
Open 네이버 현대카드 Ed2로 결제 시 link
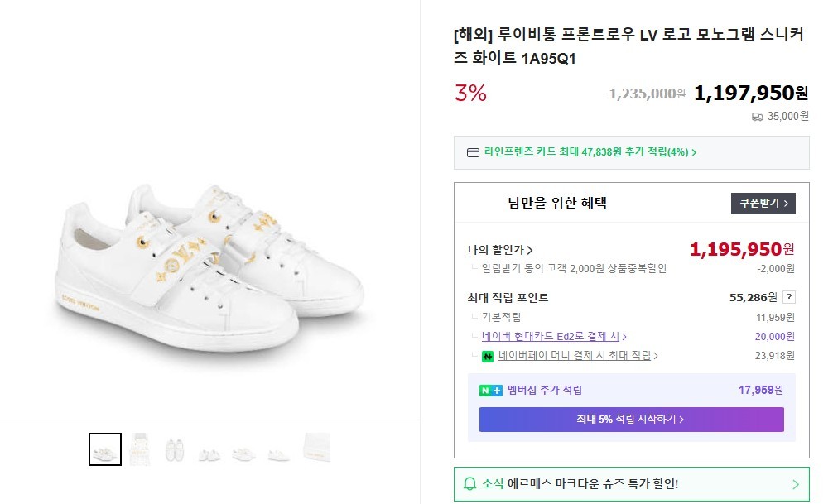[554, 337]
